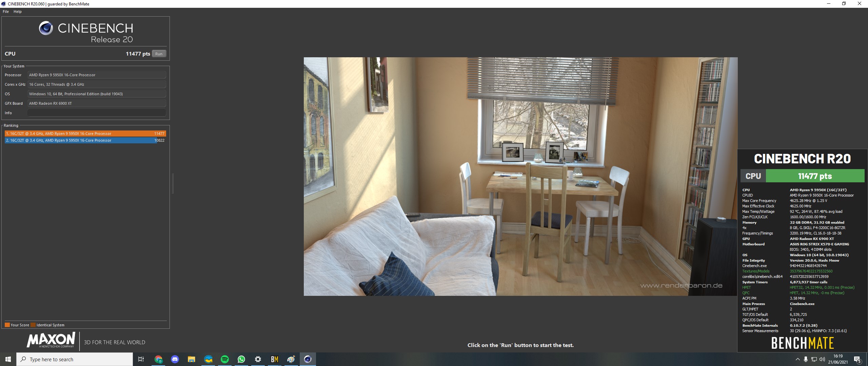Click the Cinebench icon in the title bar

[4, 4]
